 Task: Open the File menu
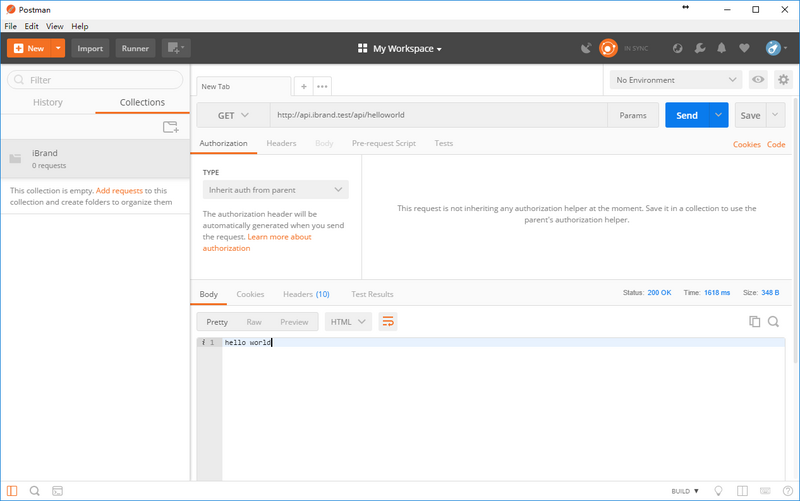click(x=11, y=26)
